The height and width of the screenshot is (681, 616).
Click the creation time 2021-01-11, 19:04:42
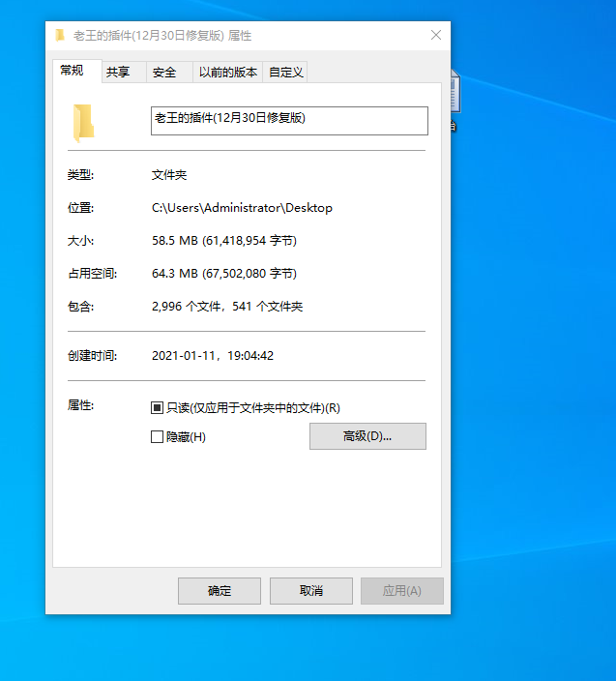[x=213, y=356]
